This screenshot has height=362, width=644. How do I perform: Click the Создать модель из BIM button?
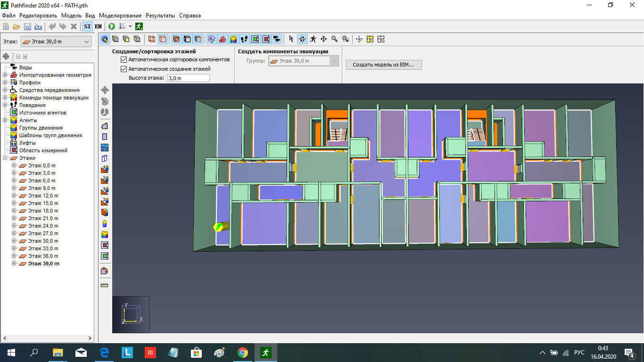(x=383, y=65)
